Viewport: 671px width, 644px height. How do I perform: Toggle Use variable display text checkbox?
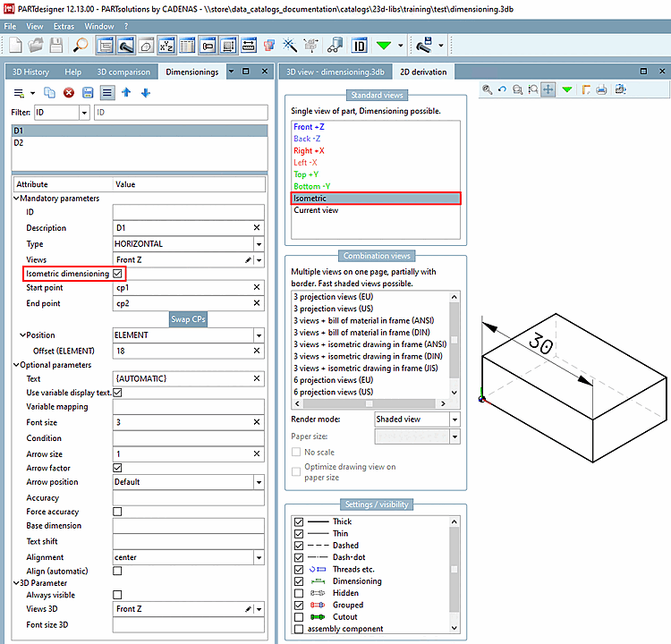118,393
